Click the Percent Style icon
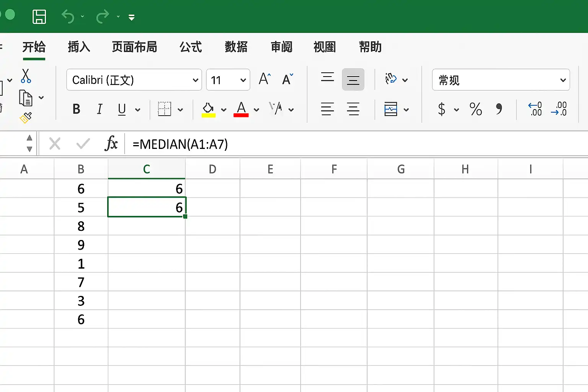Viewport: 588px width, 392px height. tap(476, 109)
